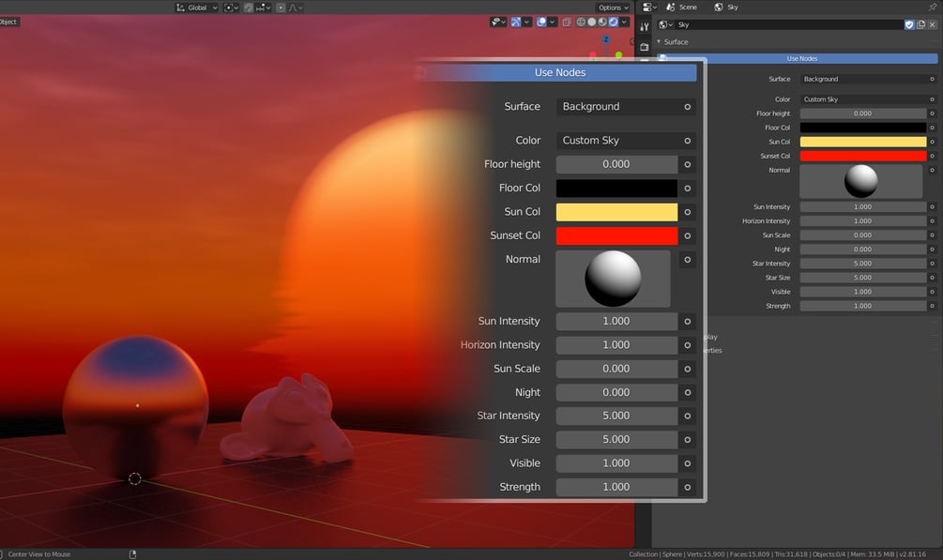
Task: Toggle the Sky fake user shield
Action: point(909,24)
